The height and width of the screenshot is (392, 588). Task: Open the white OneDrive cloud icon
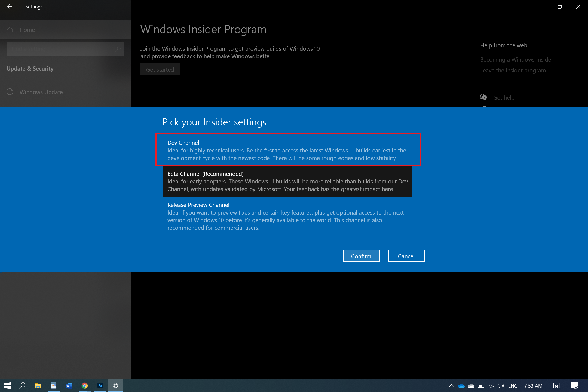(x=471, y=386)
